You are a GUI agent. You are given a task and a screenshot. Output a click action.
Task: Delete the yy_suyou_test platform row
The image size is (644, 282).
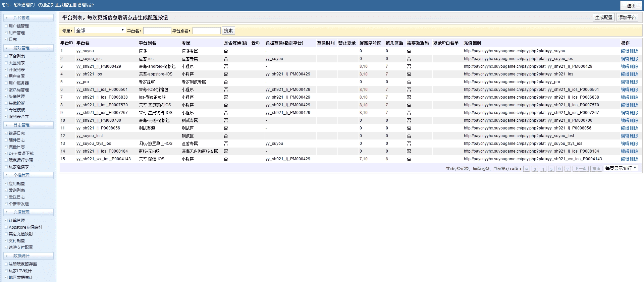[x=634, y=136]
